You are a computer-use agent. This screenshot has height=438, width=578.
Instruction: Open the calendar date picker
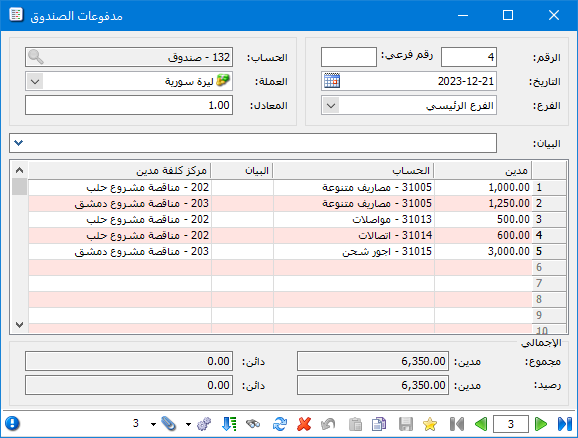332,81
